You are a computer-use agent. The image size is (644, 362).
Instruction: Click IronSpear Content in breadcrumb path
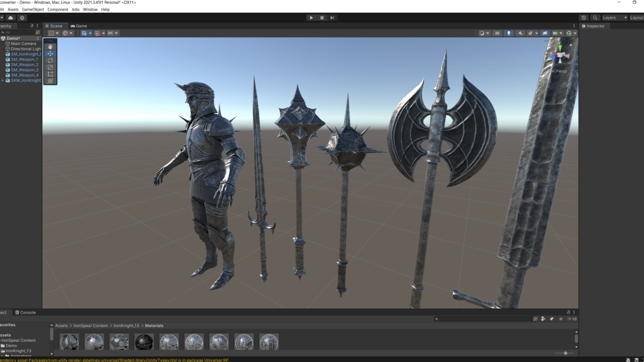point(91,326)
